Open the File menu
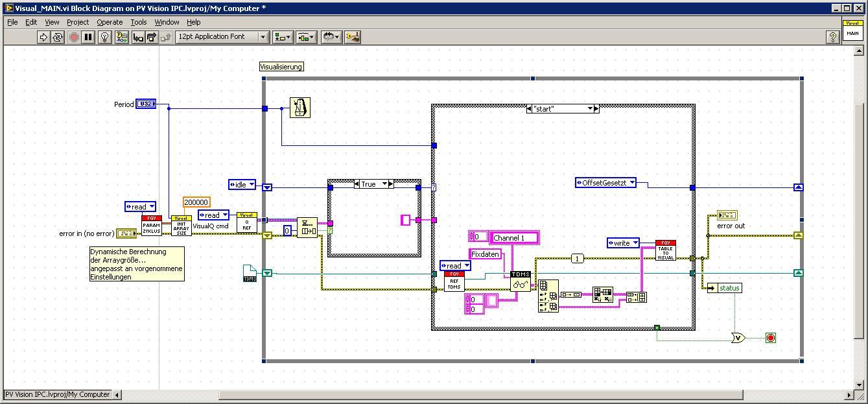 (x=12, y=22)
